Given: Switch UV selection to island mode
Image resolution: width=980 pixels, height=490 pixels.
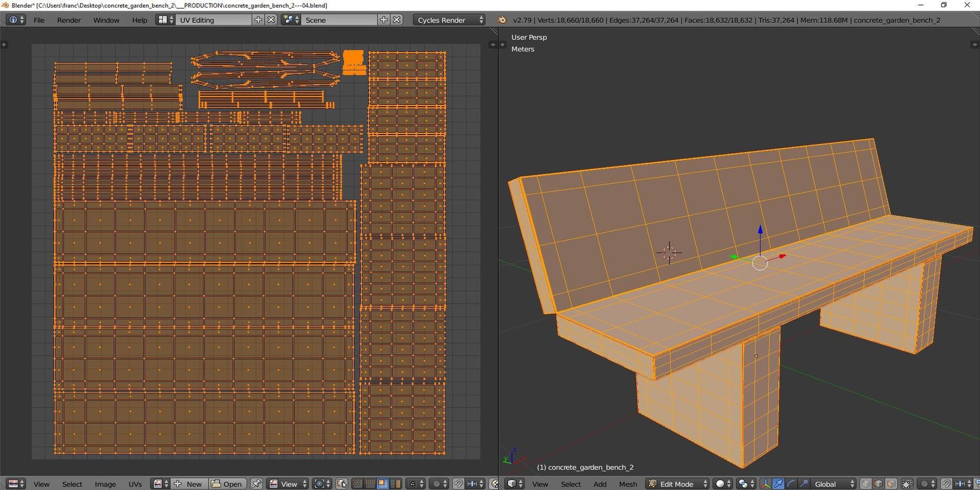Looking at the screenshot, I should (x=396, y=483).
